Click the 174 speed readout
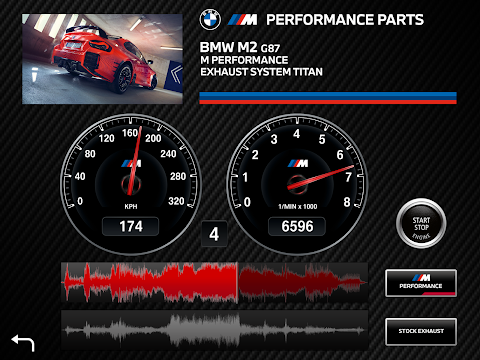 pyautogui.click(x=131, y=226)
